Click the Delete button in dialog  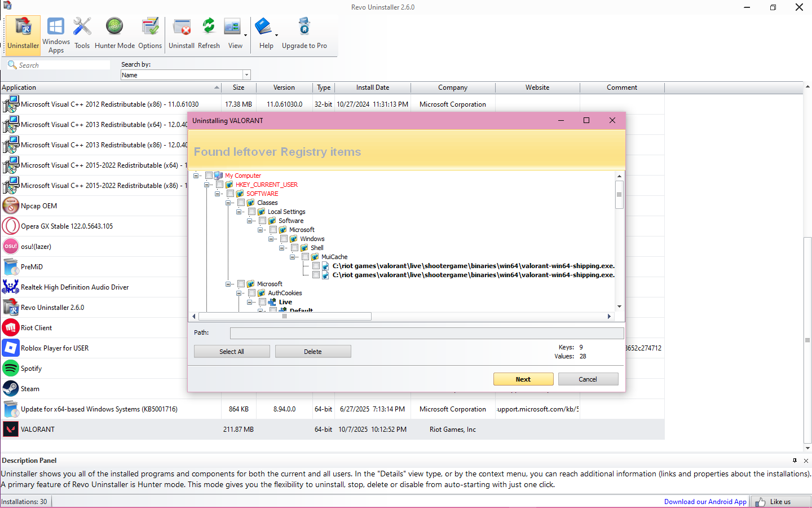click(x=313, y=352)
